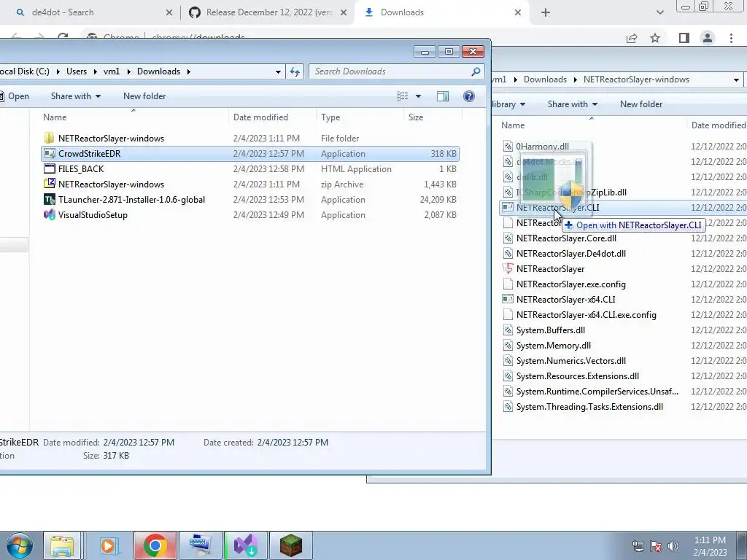The image size is (747, 560).
Task: Select the VisualStudioSetup icon
Action: click(49, 215)
